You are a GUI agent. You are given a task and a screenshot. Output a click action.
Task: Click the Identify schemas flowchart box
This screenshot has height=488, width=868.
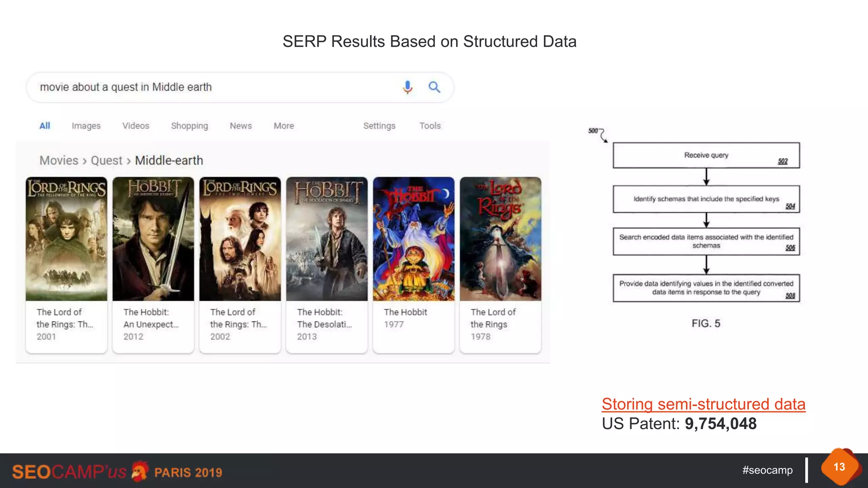pyautogui.click(x=706, y=199)
